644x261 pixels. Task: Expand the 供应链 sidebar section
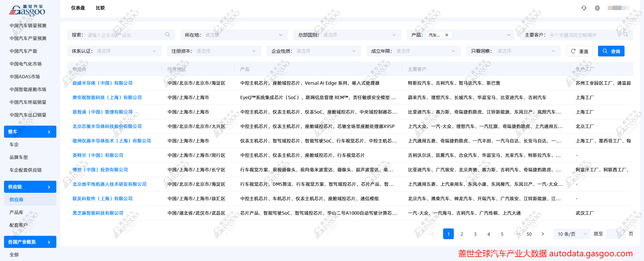(30, 187)
